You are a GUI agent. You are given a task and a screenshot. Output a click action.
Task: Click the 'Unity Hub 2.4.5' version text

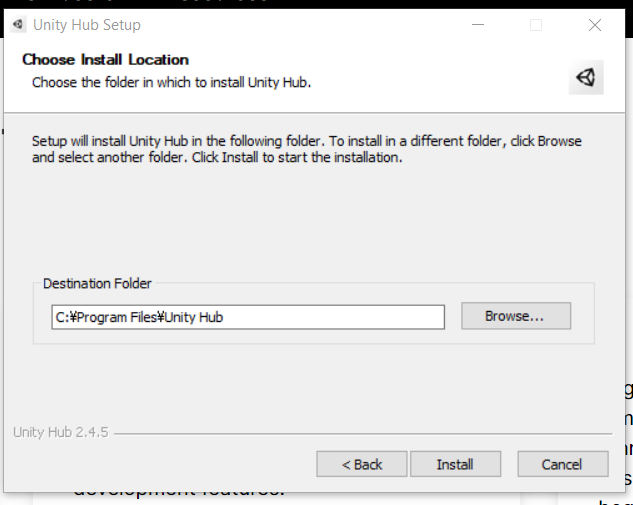(x=61, y=432)
